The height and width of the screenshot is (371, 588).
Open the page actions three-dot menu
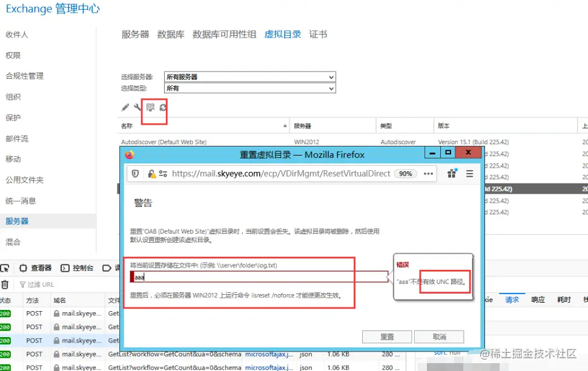428,174
